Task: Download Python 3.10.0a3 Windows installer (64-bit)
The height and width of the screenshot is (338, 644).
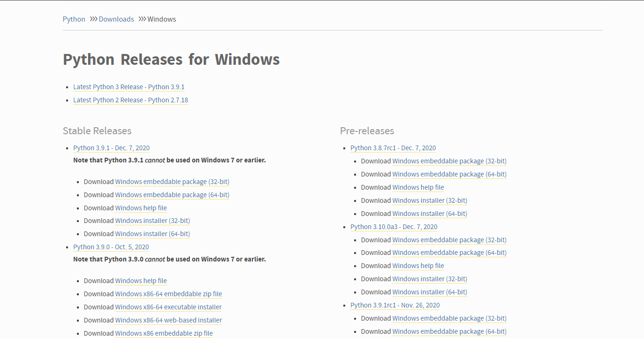Action: (430, 292)
